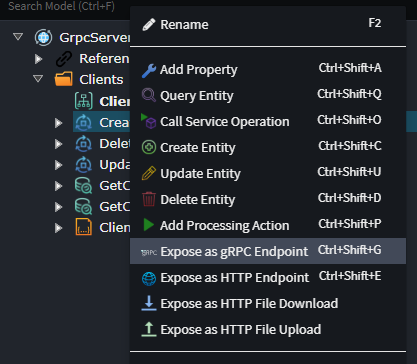417x364 pixels.
Task: Focus the Search Model input field
Action: (65, 6)
